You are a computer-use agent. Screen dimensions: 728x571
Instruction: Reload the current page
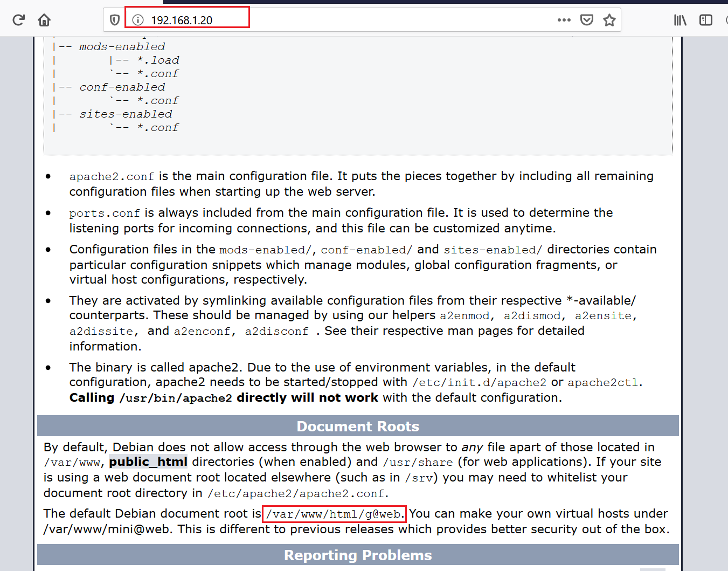point(19,20)
